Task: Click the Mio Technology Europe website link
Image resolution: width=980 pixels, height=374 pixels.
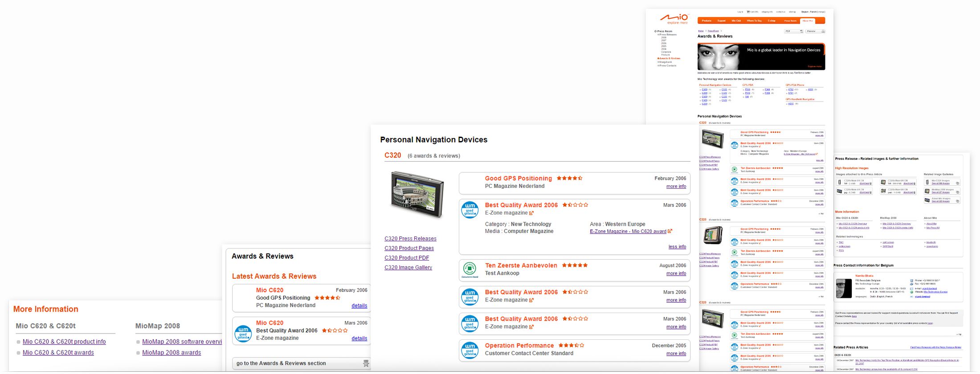Action: pos(935,292)
